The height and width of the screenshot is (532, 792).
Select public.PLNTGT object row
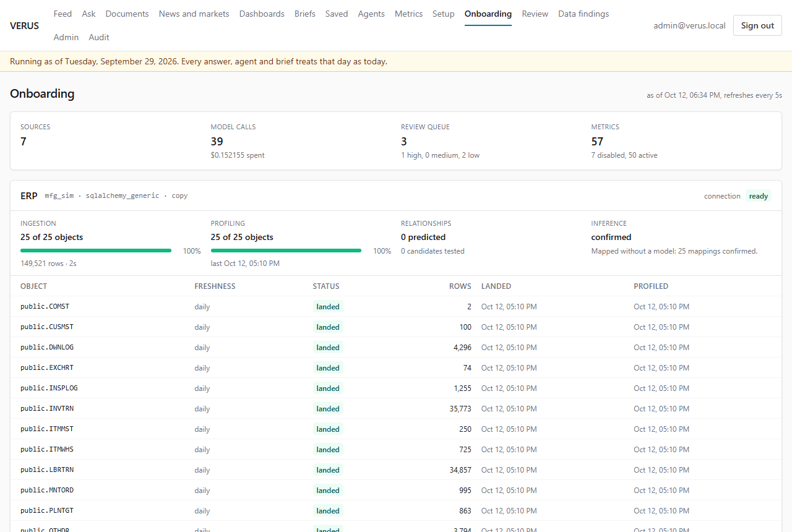tap(396, 510)
